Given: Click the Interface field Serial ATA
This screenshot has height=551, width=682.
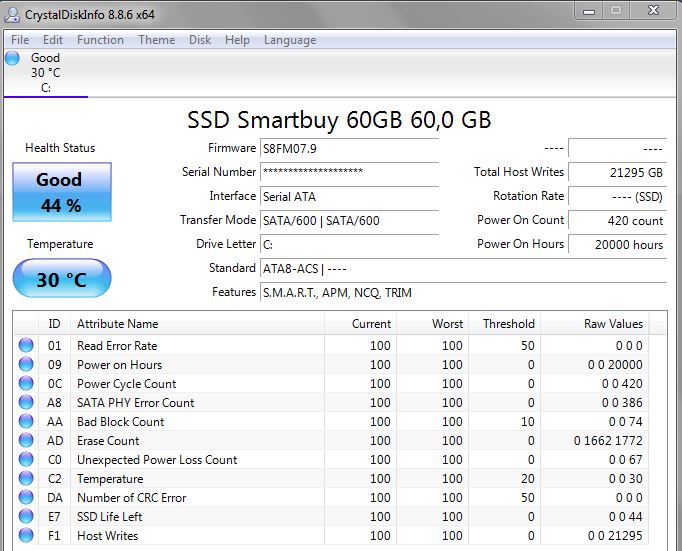Looking at the screenshot, I should click(x=349, y=197).
